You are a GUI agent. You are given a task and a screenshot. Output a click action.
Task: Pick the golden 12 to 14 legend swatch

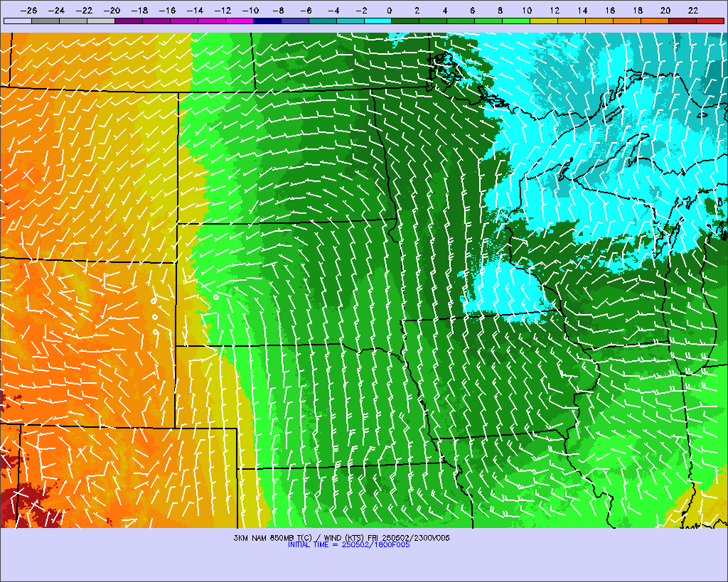(x=572, y=21)
